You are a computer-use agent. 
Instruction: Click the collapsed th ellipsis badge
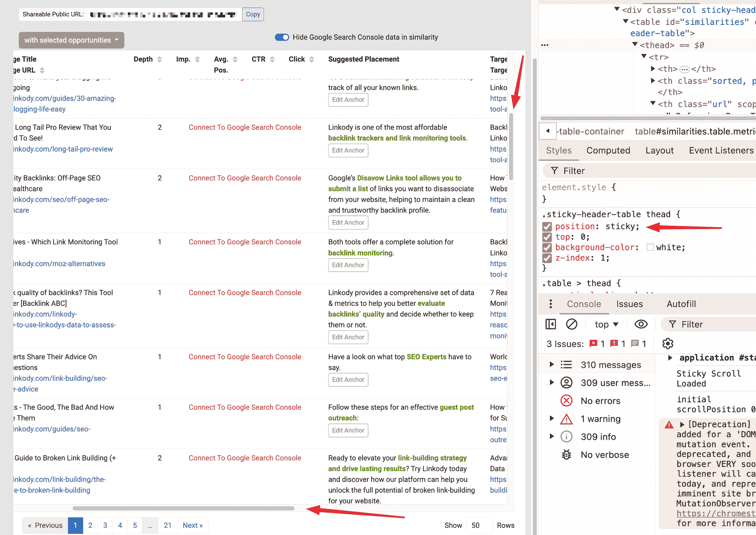(684, 69)
